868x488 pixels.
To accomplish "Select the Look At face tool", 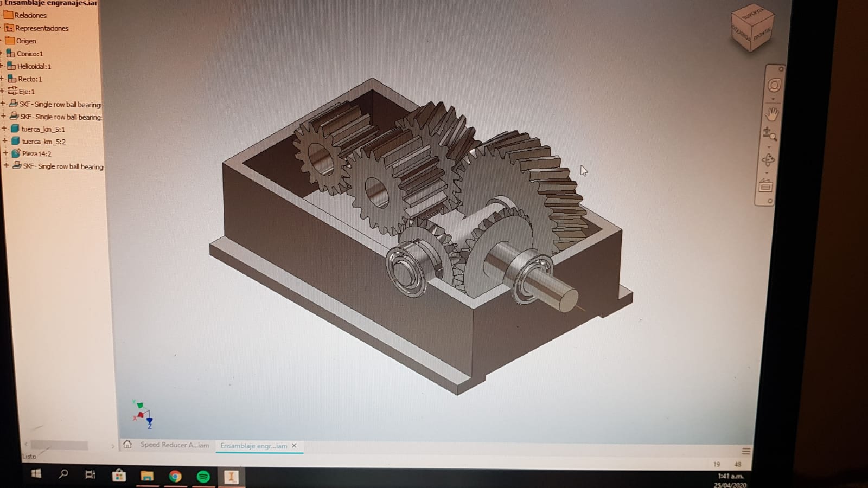I will (765, 186).
